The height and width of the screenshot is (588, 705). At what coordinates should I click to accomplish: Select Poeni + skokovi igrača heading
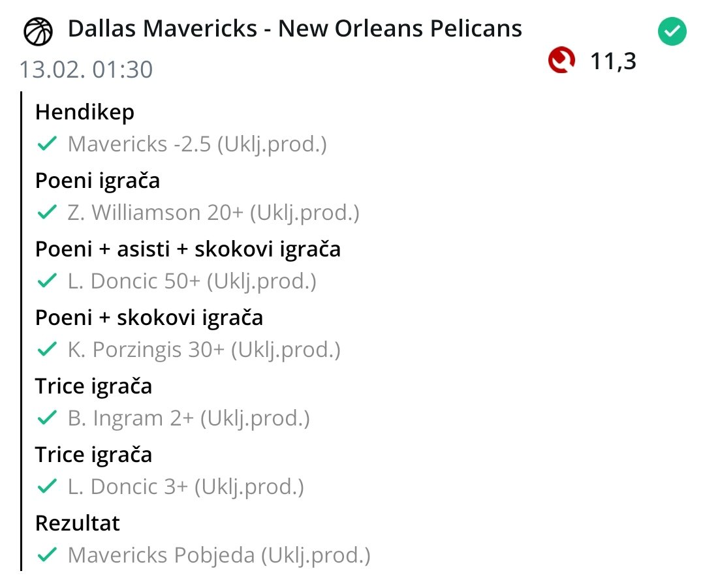click(149, 318)
